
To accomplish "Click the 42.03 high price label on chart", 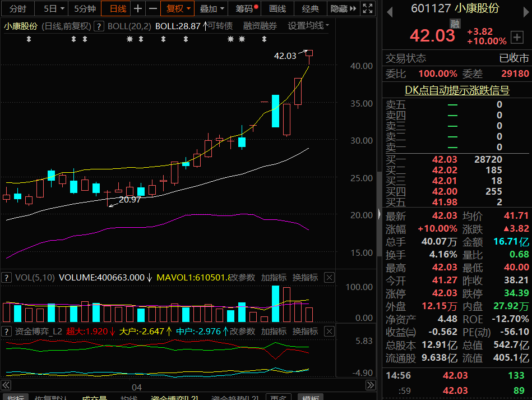I will pos(285,56).
